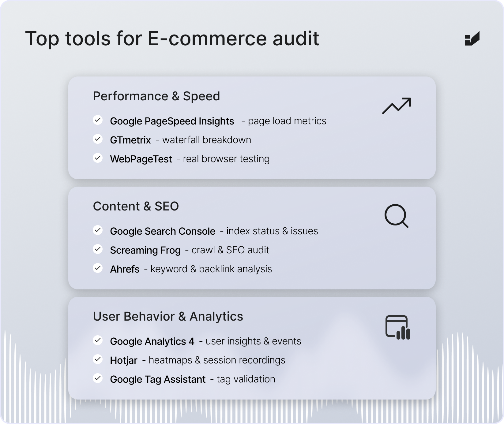Click the 'User Behavior & Analytics' heading
Viewport: 504px width, 424px height.
coord(168,317)
